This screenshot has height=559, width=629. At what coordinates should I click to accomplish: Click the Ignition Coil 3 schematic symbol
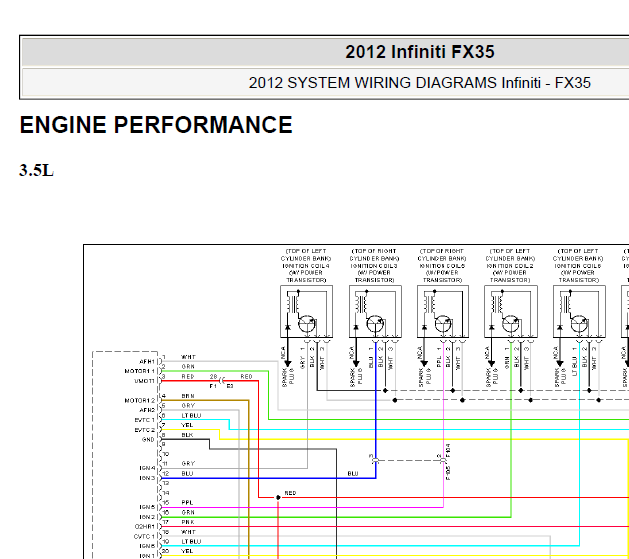(375, 312)
